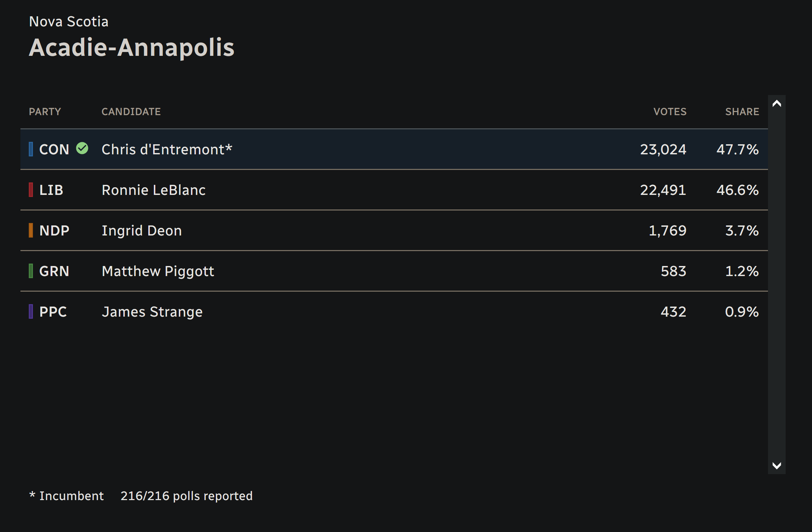Select the PARTY column header

(45, 112)
